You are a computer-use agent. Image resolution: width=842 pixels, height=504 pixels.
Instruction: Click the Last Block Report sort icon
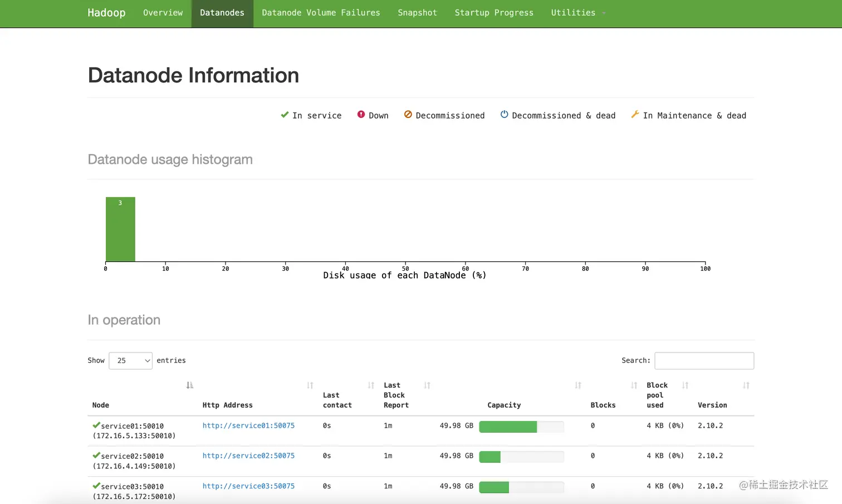point(427,385)
